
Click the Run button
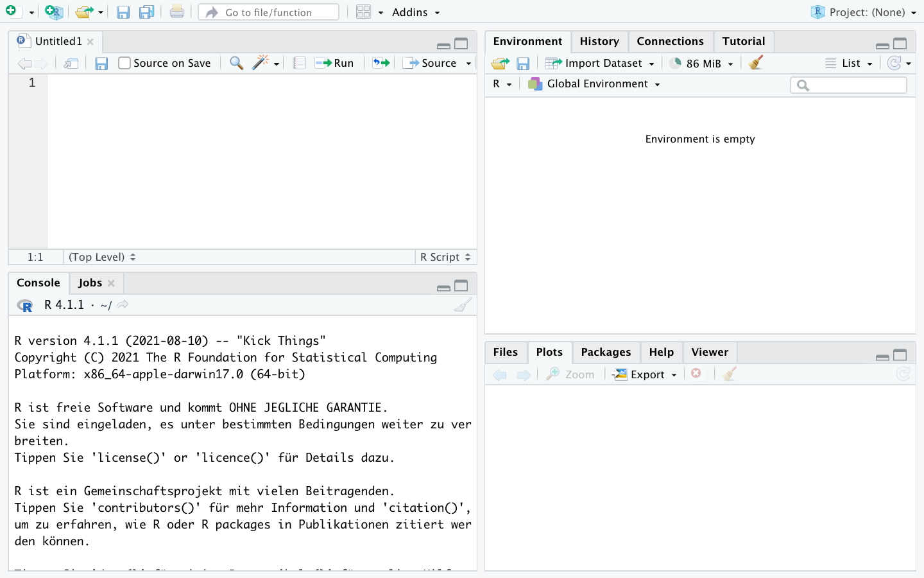pyautogui.click(x=334, y=63)
